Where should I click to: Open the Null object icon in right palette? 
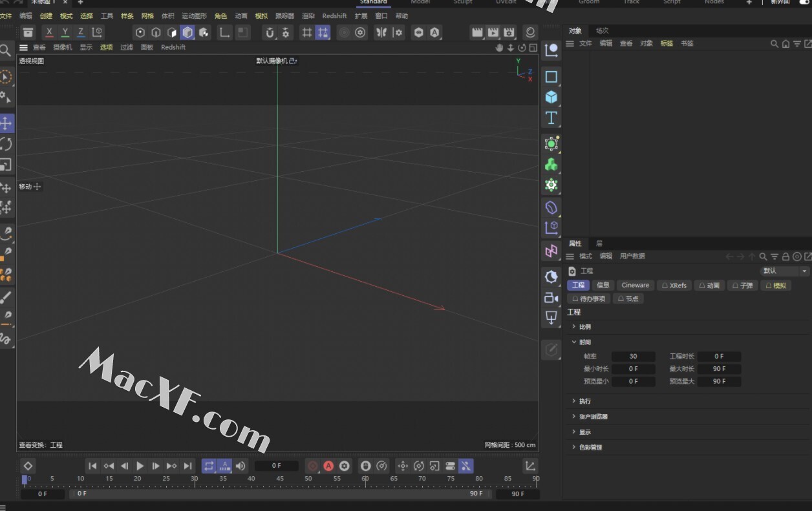(551, 50)
